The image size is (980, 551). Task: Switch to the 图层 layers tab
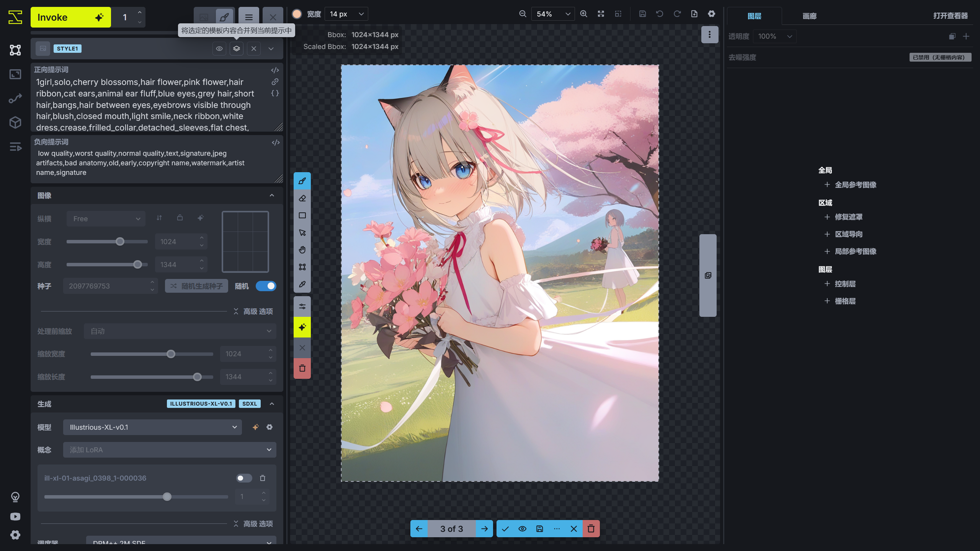754,16
